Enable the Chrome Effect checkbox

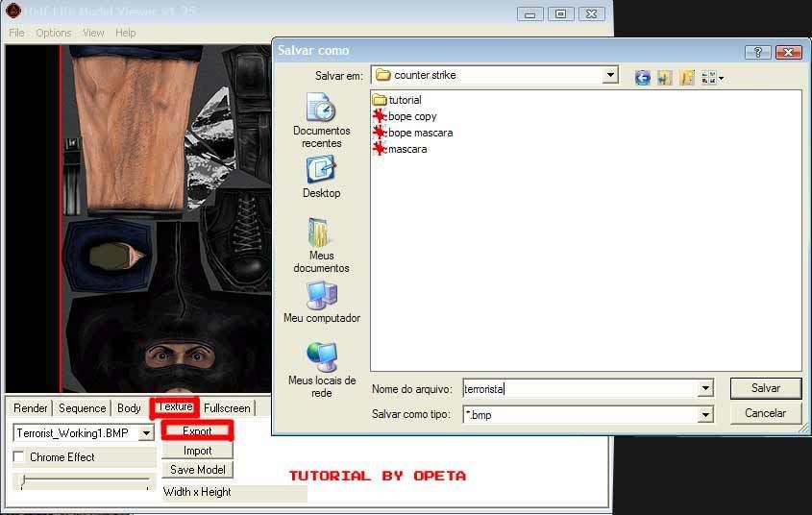18,456
